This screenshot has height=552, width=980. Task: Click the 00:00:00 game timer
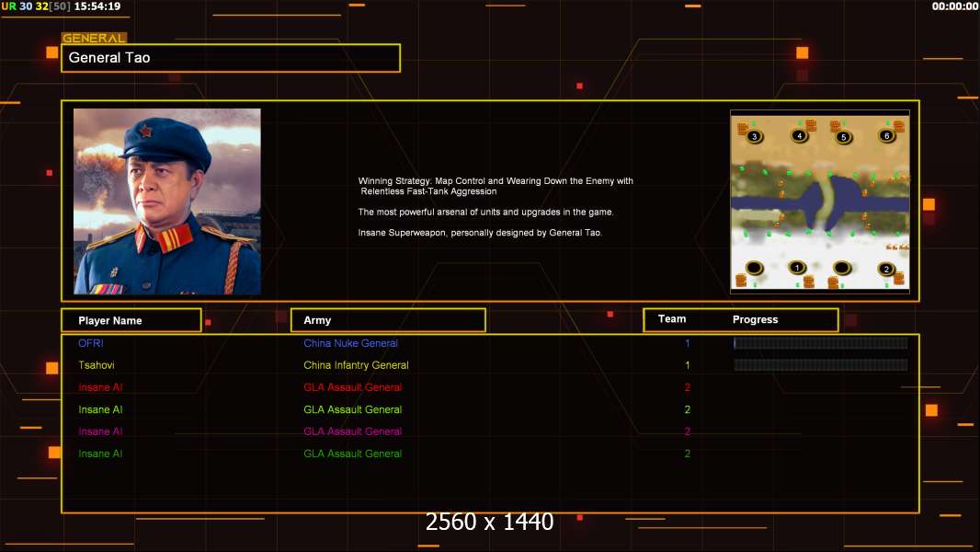tap(954, 6)
